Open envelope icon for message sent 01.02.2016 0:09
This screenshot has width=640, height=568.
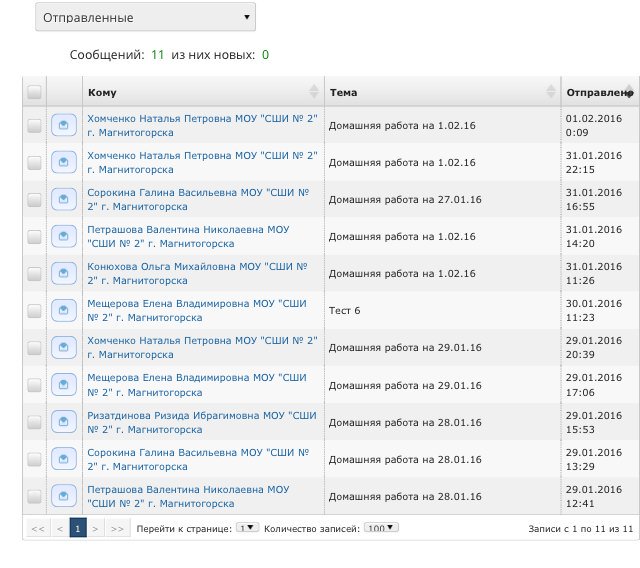(64, 125)
